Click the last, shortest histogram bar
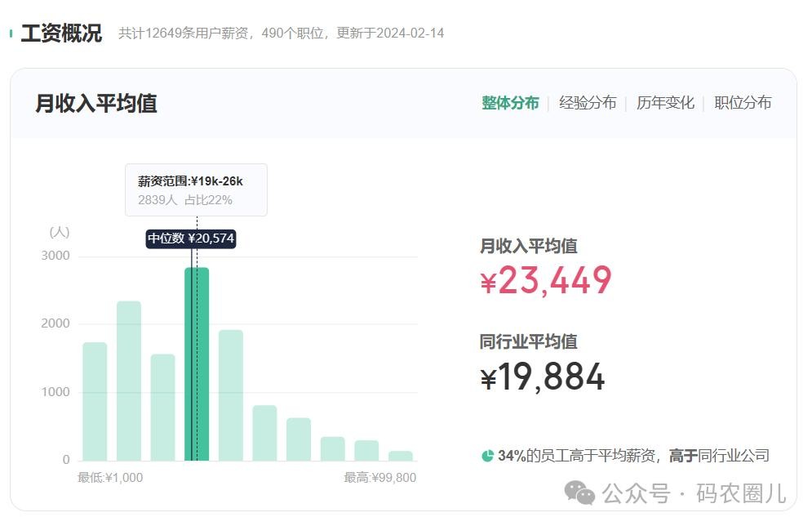Image resolution: width=812 pixels, height=526 pixels. pyautogui.click(x=401, y=456)
